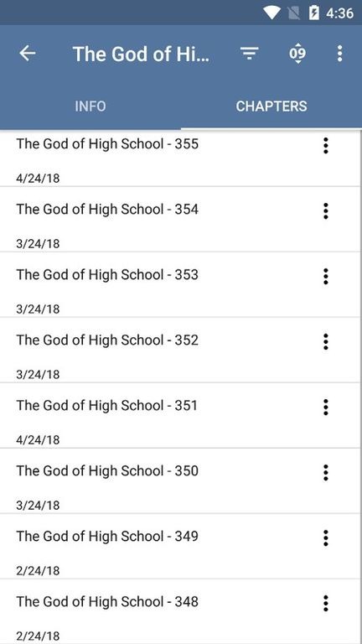Show more actions for chapter 350

[325, 473]
